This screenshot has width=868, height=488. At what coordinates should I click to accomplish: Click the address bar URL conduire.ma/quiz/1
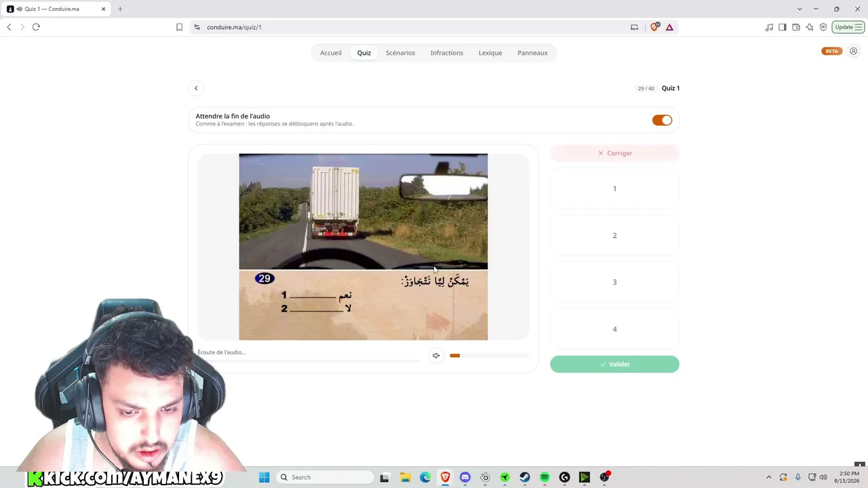pos(234,27)
